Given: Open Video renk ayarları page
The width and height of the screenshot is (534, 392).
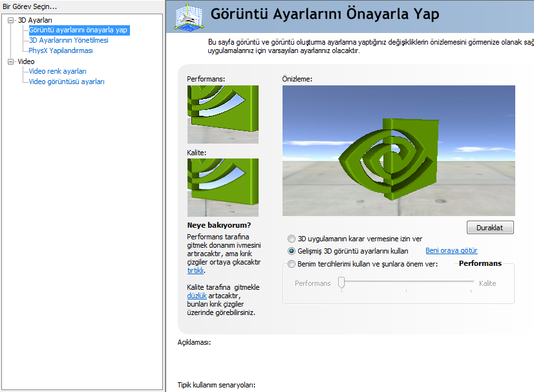Looking at the screenshot, I should [58, 71].
